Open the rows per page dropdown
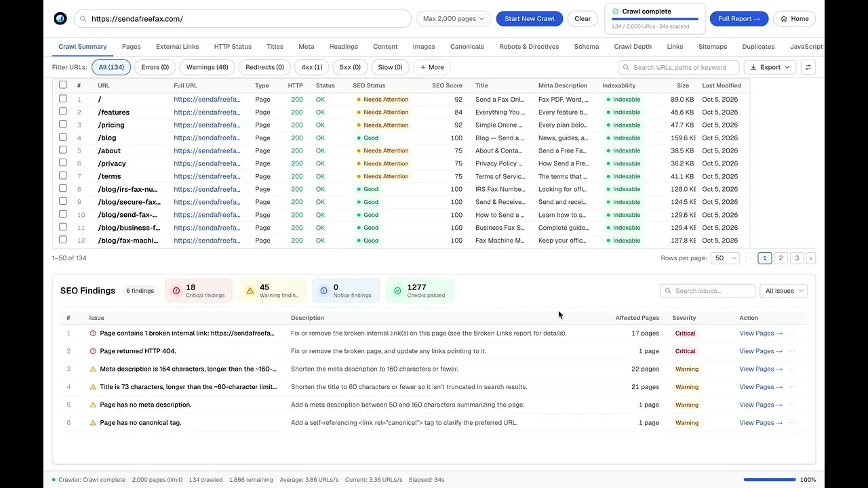868x488 pixels. (725, 258)
